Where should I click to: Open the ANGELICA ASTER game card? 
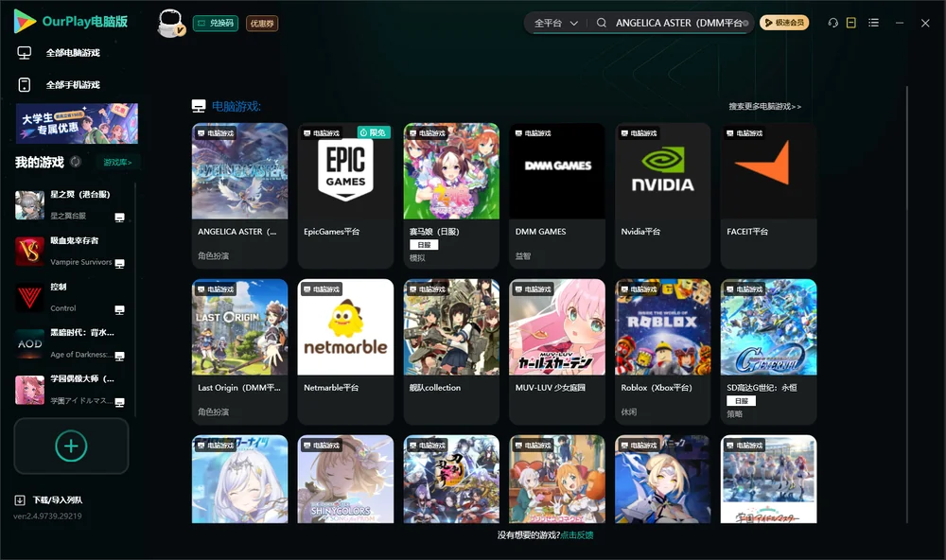[239, 196]
